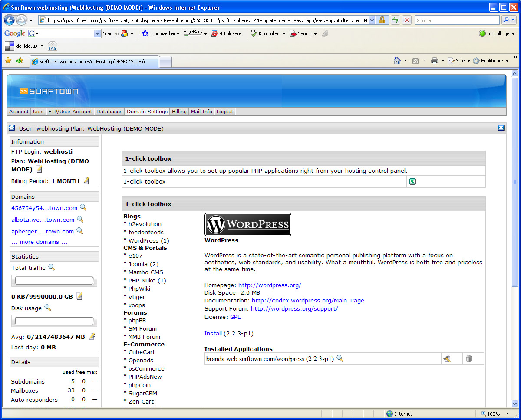View details of apberget domain magnifier
Viewport: 521px width, 420px height.
point(79,231)
